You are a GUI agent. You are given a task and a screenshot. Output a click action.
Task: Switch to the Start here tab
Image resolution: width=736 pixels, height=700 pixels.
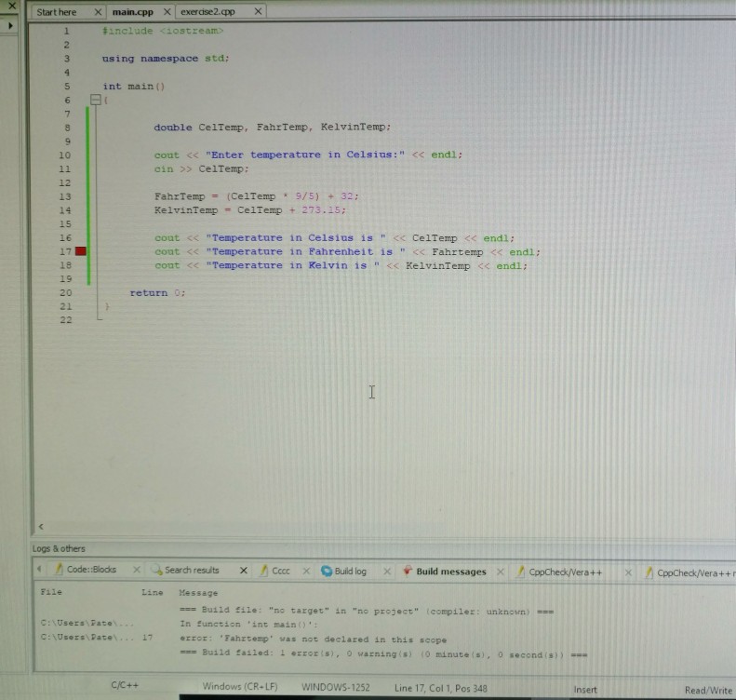[x=57, y=12]
